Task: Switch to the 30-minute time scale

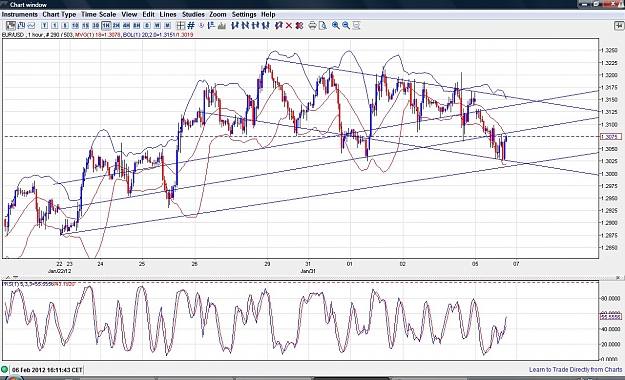Action: (96, 26)
